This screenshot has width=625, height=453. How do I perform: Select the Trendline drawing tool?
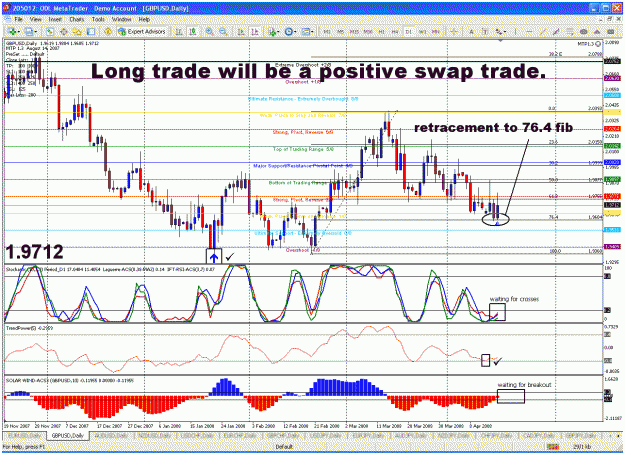click(x=542, y=32)
